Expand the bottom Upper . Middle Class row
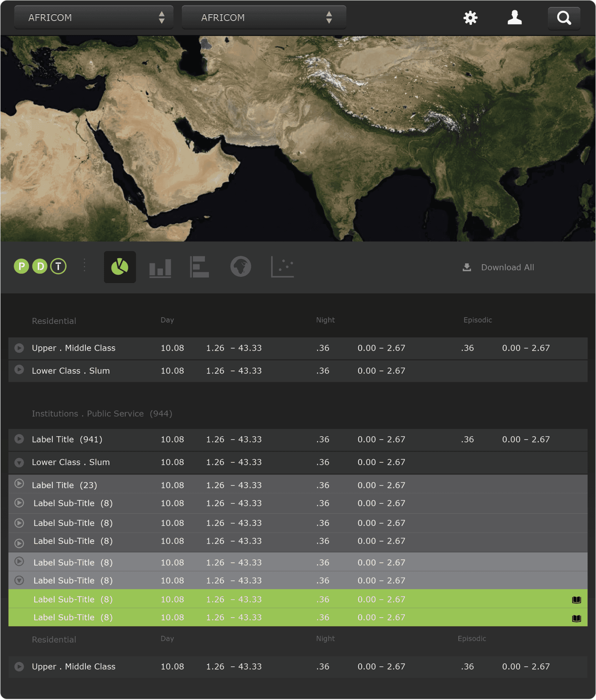The height and width of the screenshot is (700, 596). click(x=19, y=667)
